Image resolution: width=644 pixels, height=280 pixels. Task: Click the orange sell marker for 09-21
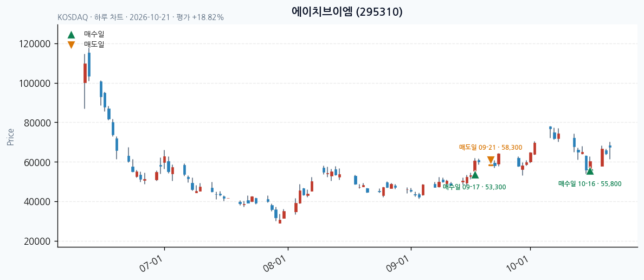pos(491,161)
